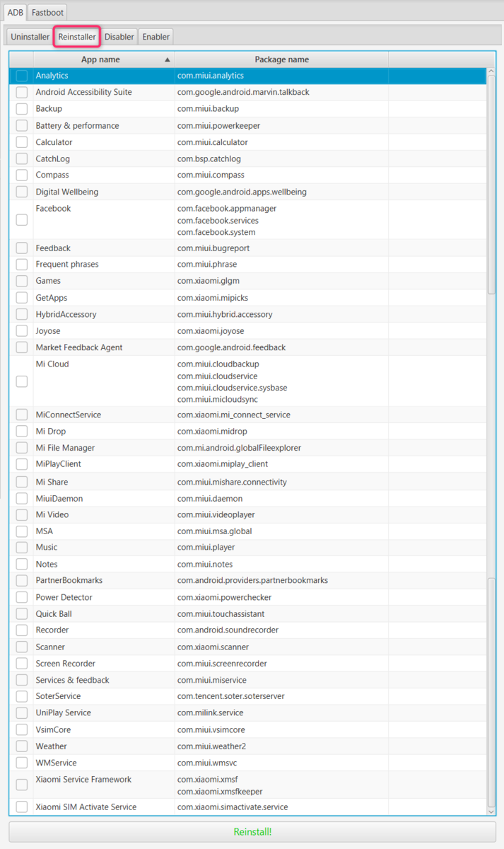Viewport: 504px width, 849px height.
Task: Check the Joyose checkbox
Action: coord(22,331)
